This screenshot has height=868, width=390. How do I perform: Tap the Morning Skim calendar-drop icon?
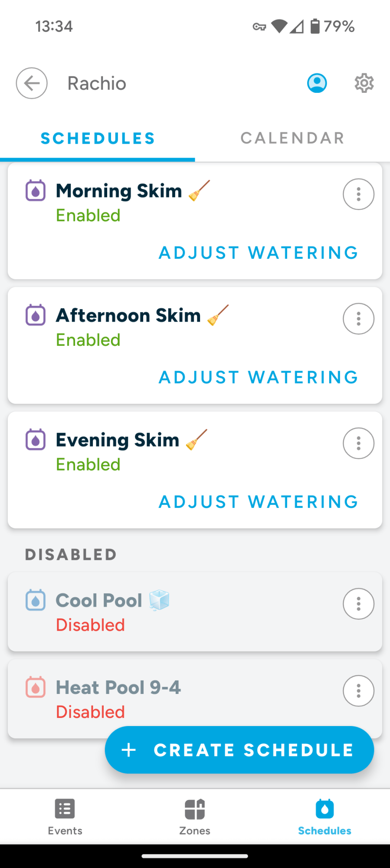[x=36, y=191]
